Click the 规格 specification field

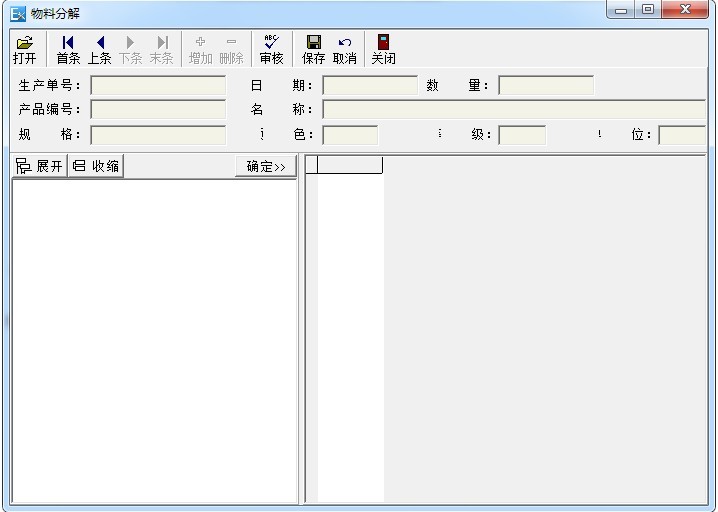point(158,135)
